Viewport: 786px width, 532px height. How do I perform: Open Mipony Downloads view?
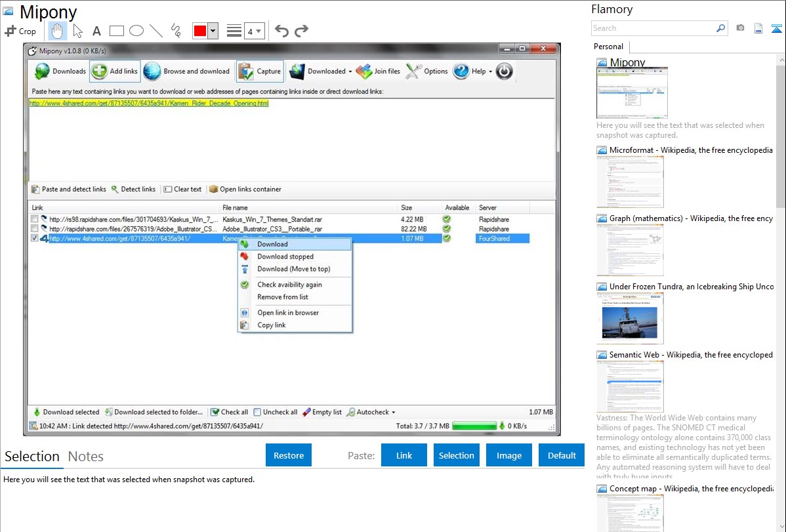(x=60, y=72)
